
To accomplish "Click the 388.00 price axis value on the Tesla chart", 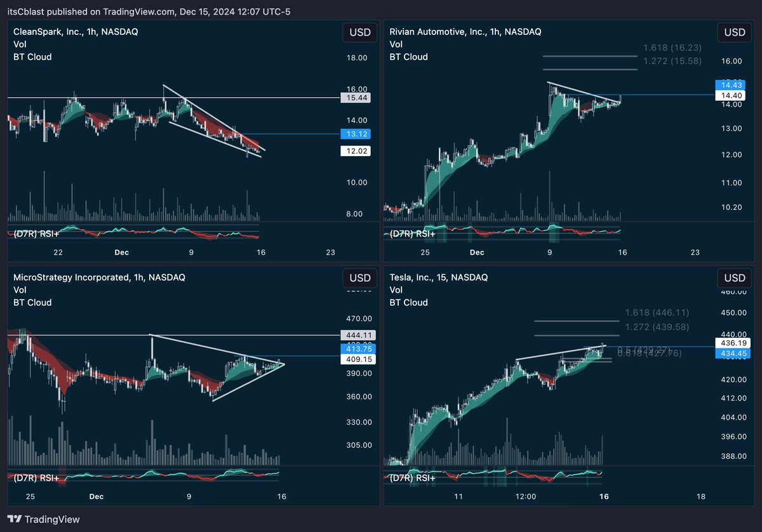I will click(733, 456).
